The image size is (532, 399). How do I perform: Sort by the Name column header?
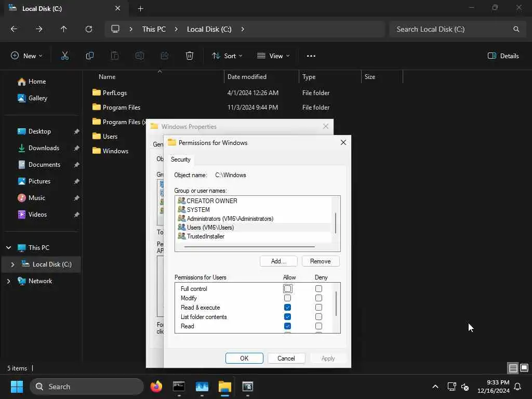[x=107, y=77]
